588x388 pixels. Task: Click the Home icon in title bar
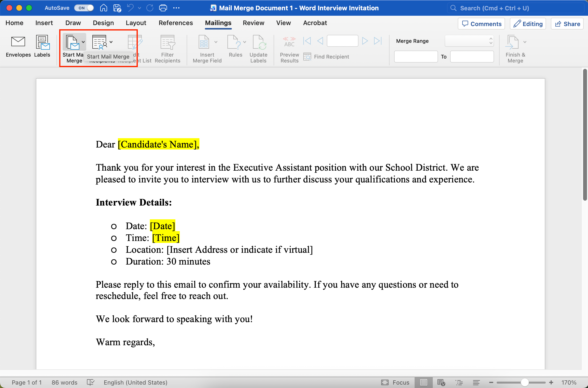103,8
